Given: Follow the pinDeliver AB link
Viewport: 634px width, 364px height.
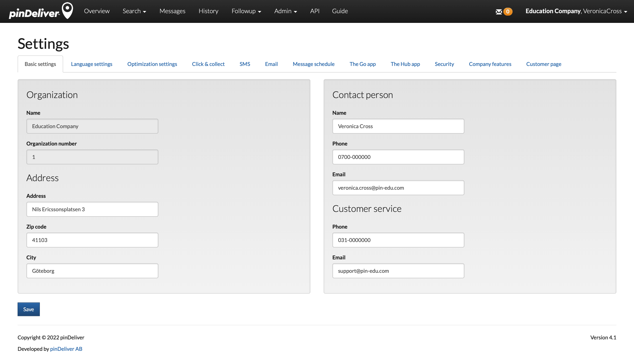Looking at the screenshot, I should 66,349.
